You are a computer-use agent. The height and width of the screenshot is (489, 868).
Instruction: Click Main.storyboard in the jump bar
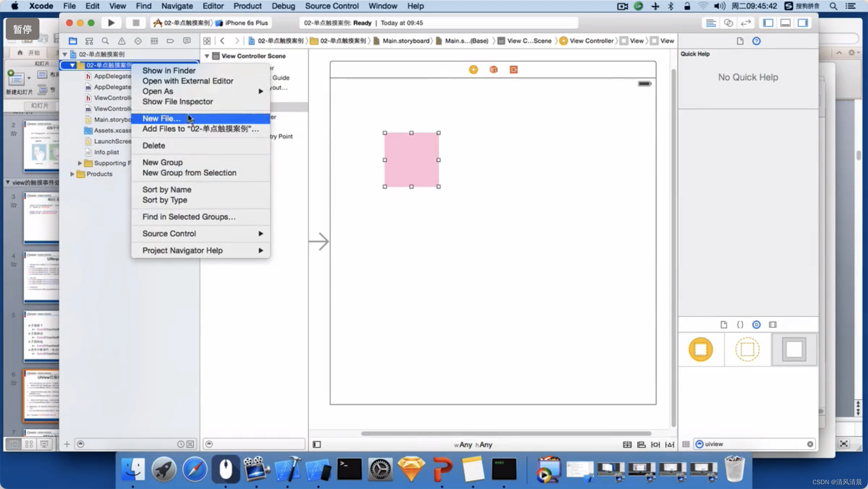tap(402, 41)
